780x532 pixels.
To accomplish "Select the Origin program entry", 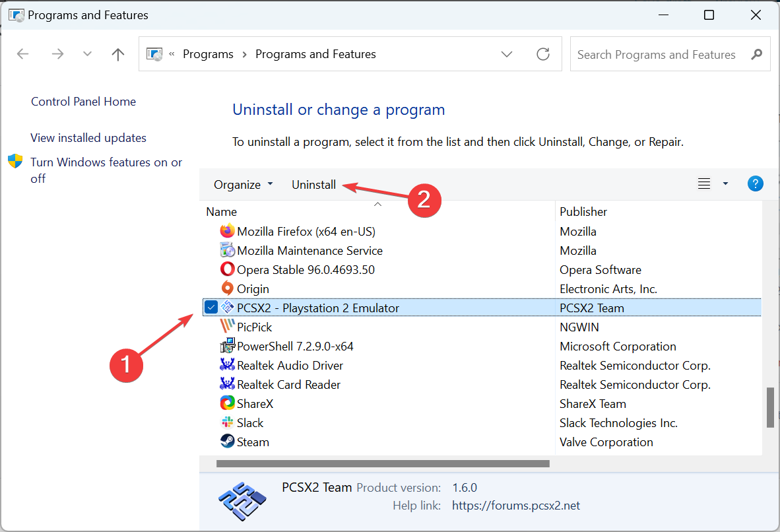I will 253,288.
